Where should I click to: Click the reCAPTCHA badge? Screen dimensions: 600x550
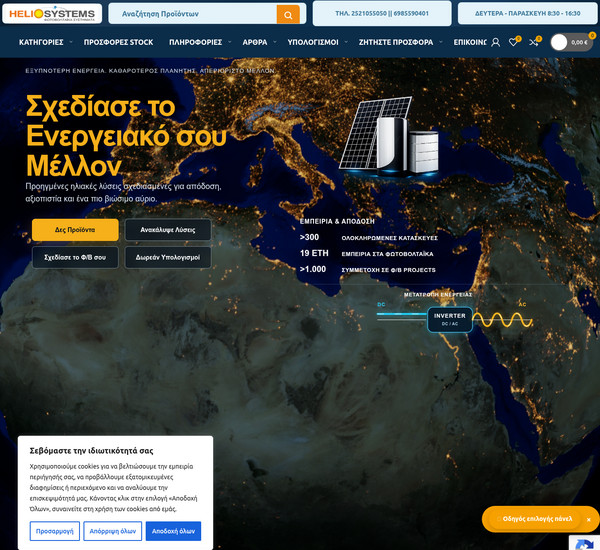584,542
